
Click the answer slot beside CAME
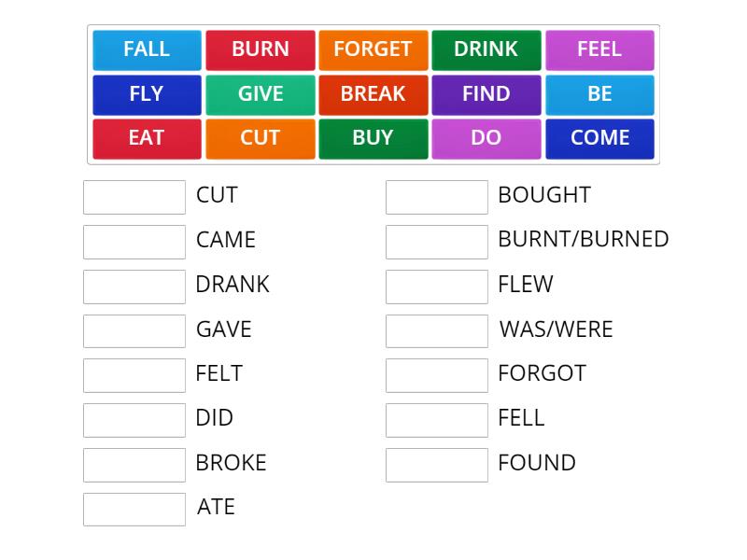[x=134, y=241]
